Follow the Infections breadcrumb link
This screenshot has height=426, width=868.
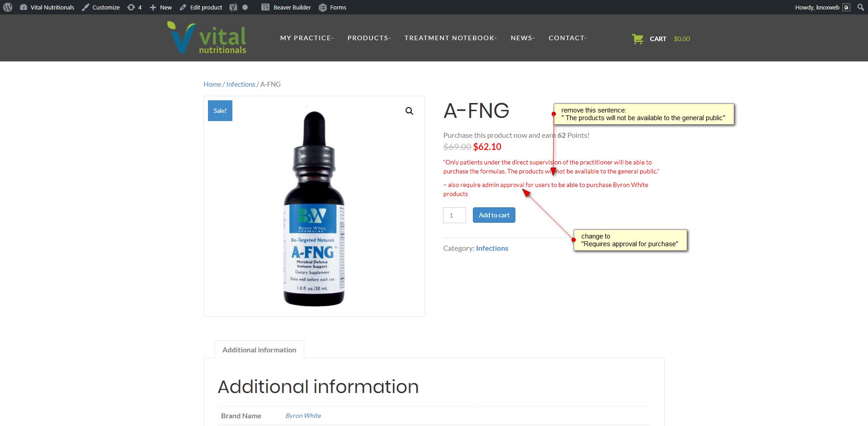(x=241, y=84)
